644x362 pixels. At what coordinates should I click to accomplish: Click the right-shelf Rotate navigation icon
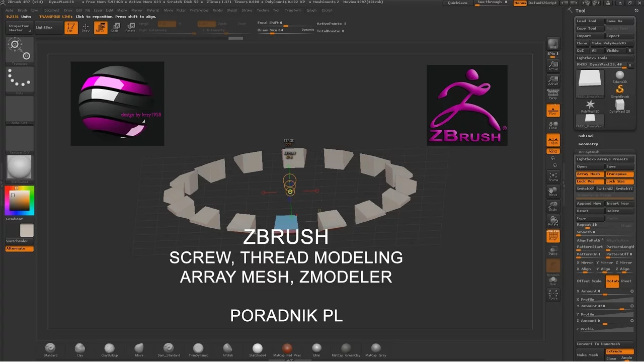click(x=553, y=221)
